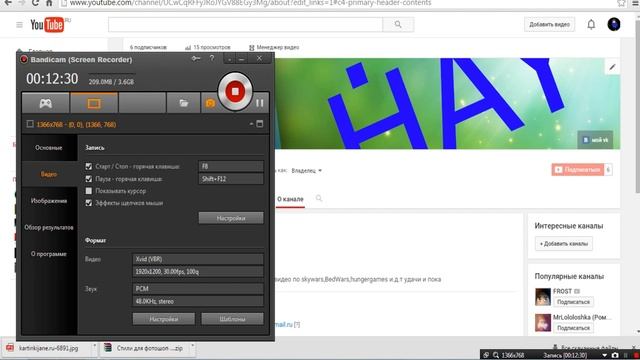
Task: Collapse the Bandicam panel using small arrow
Action: click(x=251, y=124)
